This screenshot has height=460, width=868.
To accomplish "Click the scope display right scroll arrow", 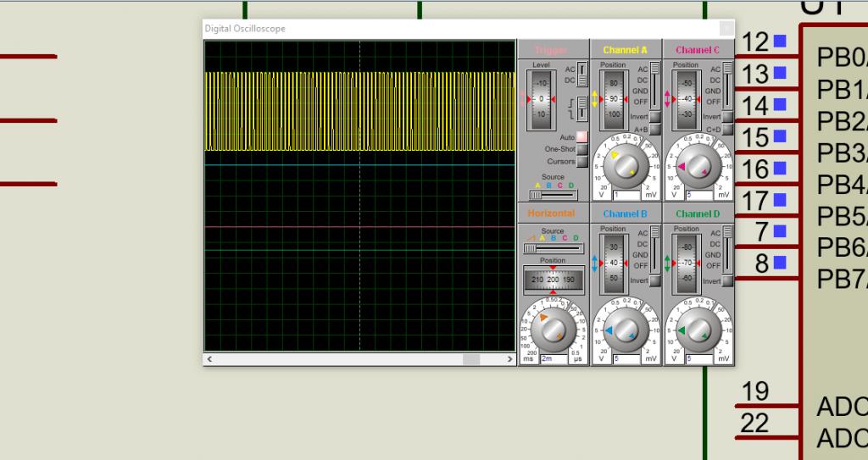I will click(509, 359).
